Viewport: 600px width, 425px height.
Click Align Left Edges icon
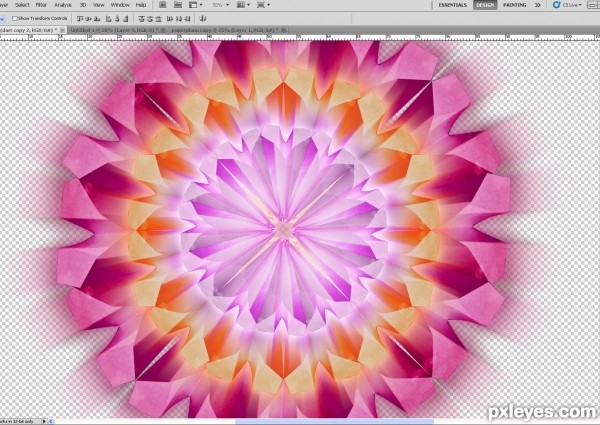[x=108, y=18]
